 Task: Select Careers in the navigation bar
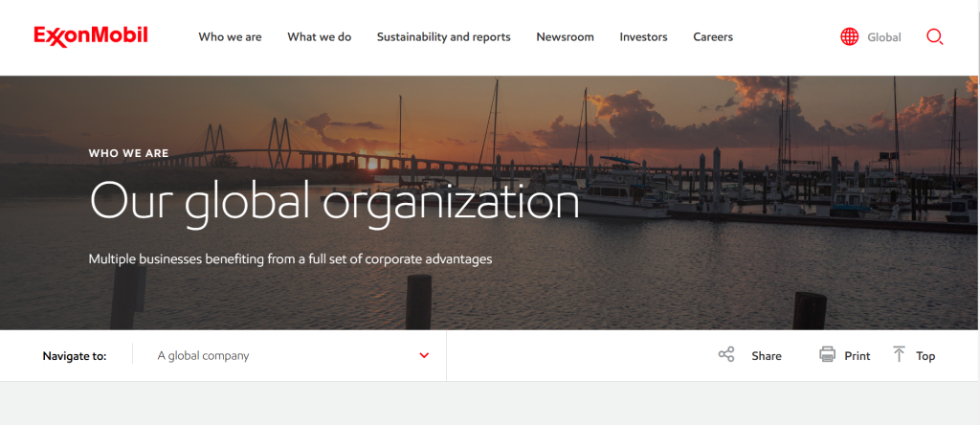coord(713,37)
